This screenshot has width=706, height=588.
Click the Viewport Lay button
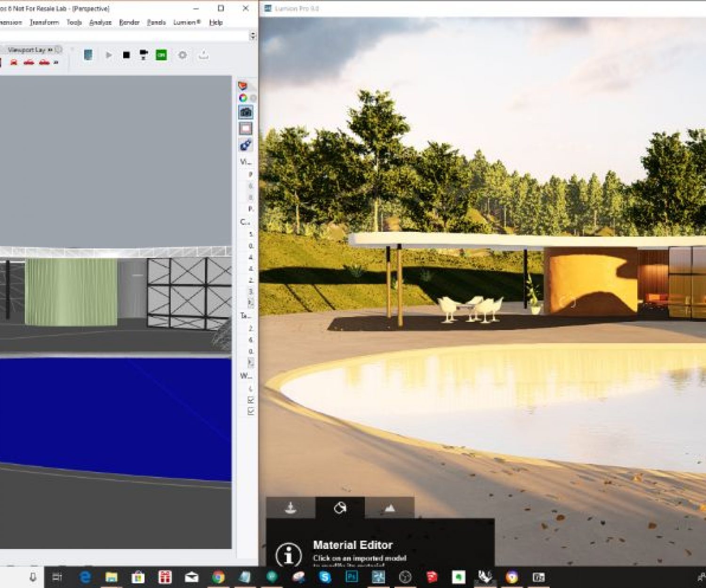point(26,49)
